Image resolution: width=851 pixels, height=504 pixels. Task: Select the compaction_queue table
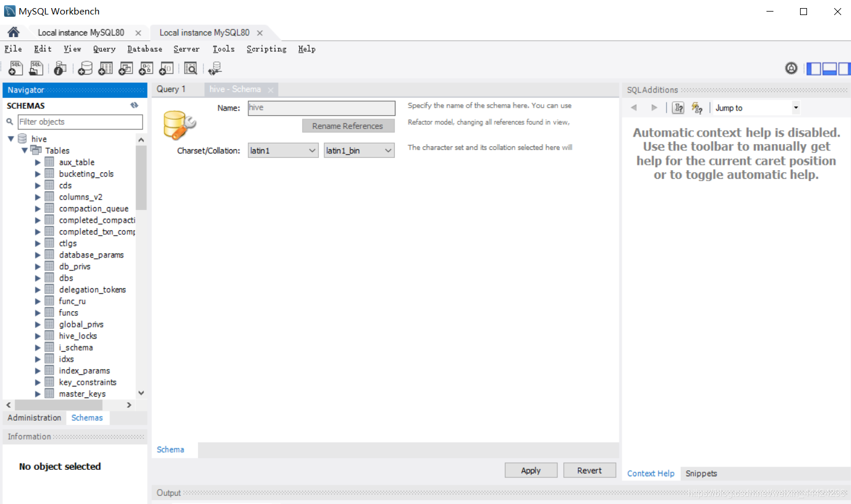(94, 208)
